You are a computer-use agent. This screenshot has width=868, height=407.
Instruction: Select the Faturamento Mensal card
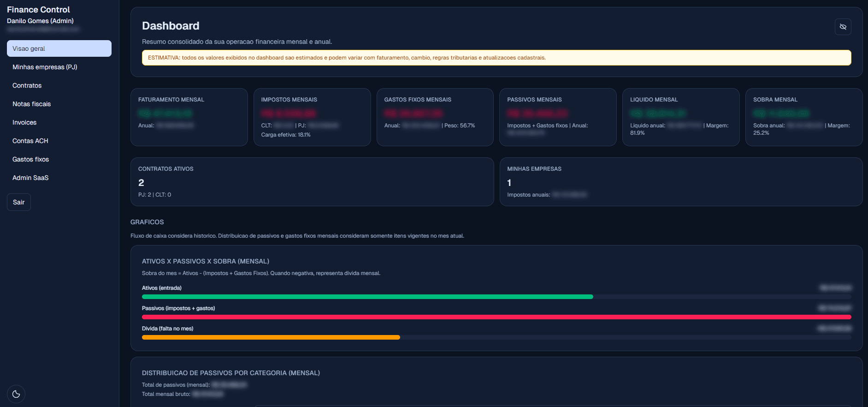click(x=189, y=117)
